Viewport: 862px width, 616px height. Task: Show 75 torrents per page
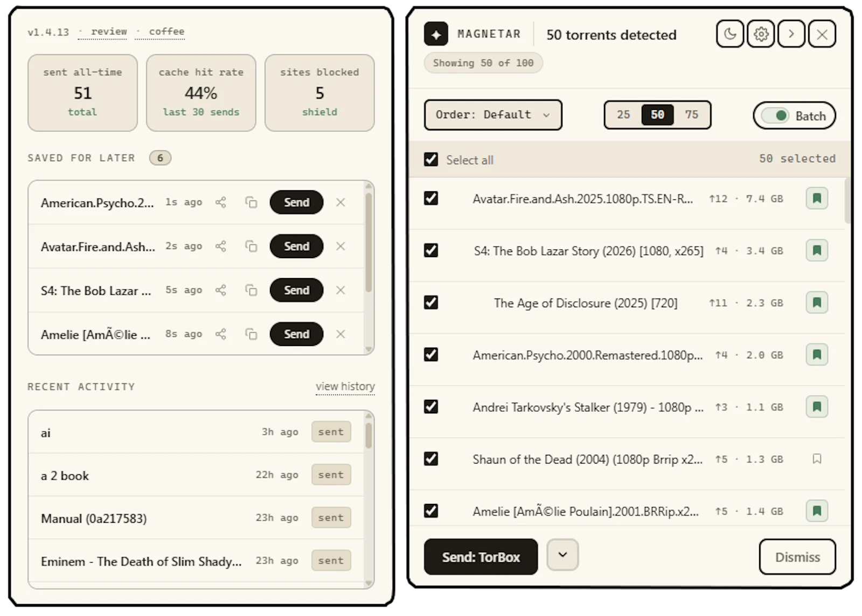pyautogui.click(x=691, y=115)
